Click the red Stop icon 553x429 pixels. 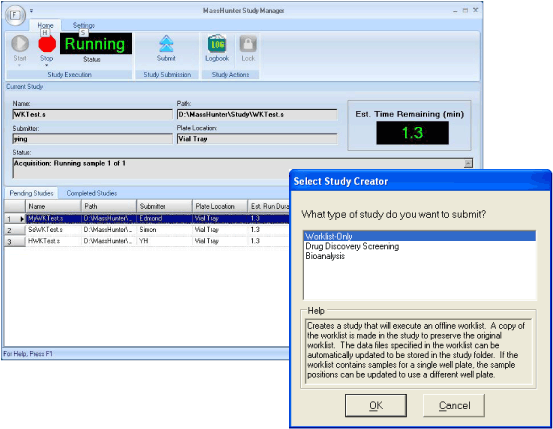(47, 44)
